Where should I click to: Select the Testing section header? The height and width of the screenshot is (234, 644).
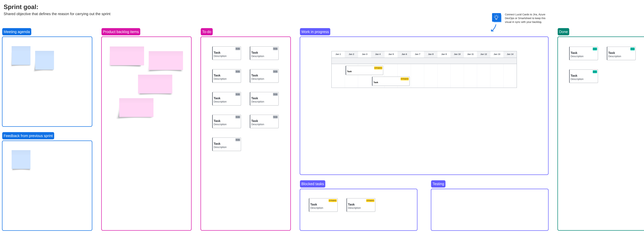[x=438, y=184]
